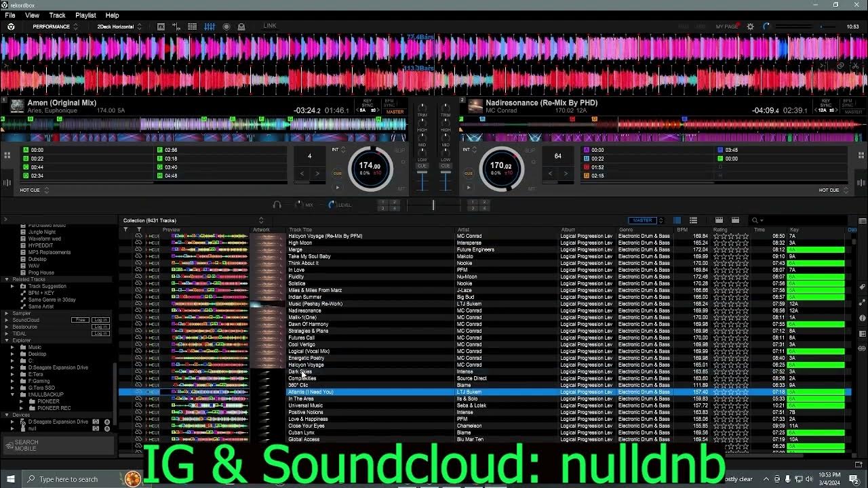Click deck 1 album artwork thumbnail
This screenshot has height=488, width=868.
click(x=17, y=106)
